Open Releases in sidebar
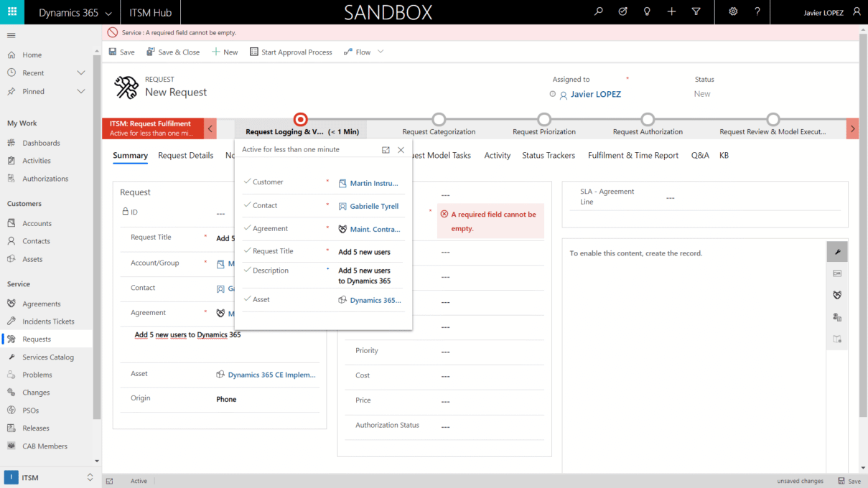The height and width of the screenshot is (488, 868). click(36, 428)
